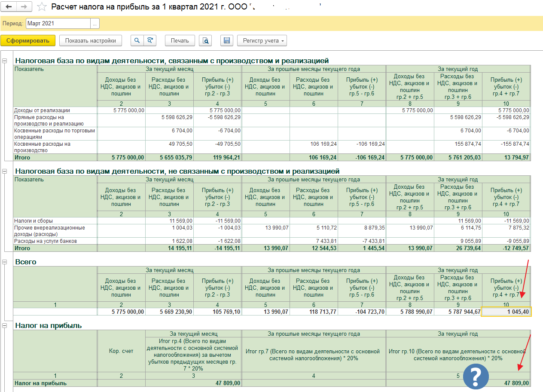Click the back navigation arrow
Viewport: 543px width, 392px height.
point(9,7)
